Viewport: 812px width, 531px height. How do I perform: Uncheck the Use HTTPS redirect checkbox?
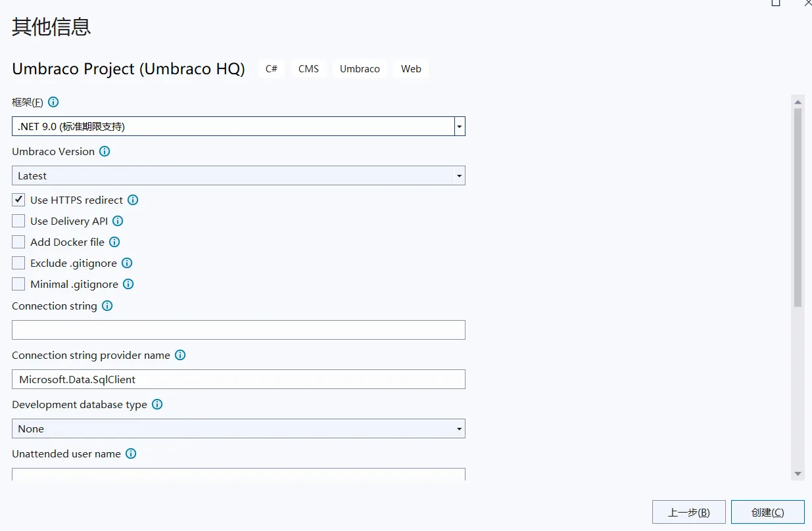18,200
